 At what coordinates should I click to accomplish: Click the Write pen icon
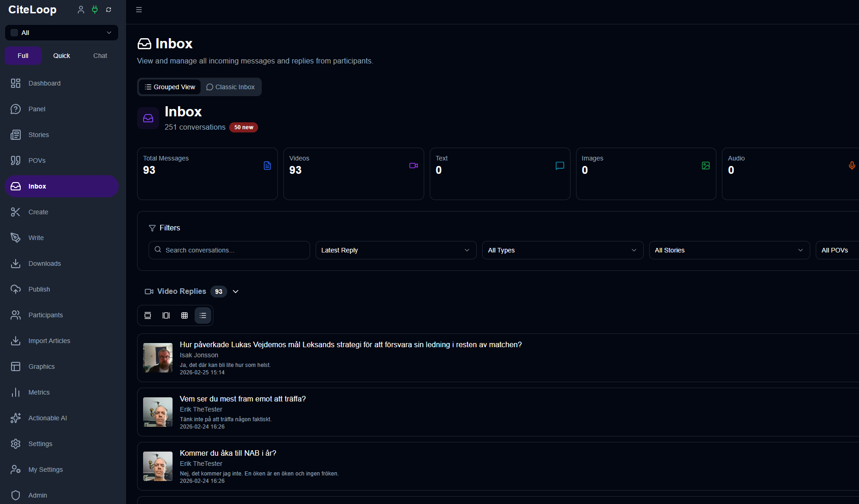[x=16, y=238]
